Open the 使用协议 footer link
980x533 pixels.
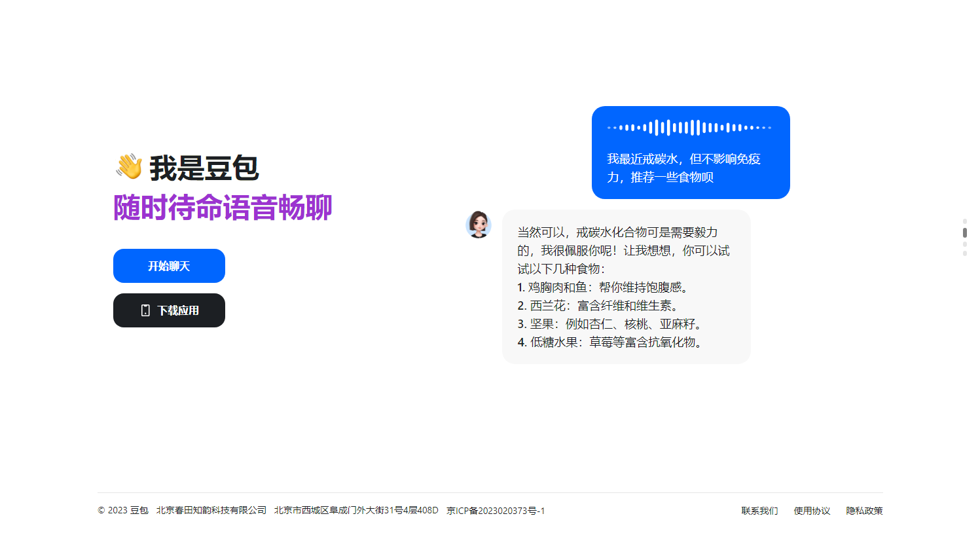click(x=812, y=511)
